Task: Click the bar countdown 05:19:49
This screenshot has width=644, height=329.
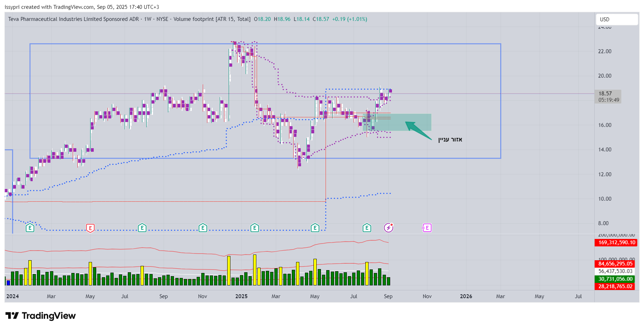Action: click(609, 100)
